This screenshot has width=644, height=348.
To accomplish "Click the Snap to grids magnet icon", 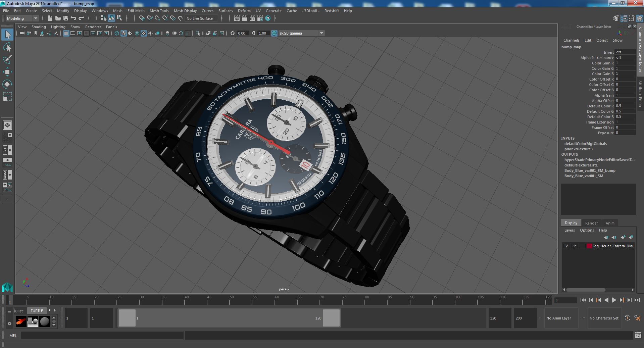I will (142, 18).
